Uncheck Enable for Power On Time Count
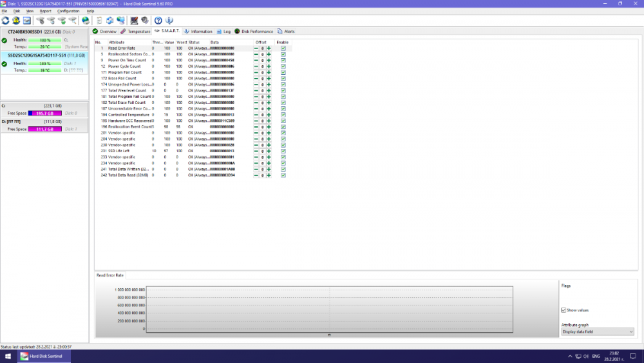644x363 pixels. point(283,60)
